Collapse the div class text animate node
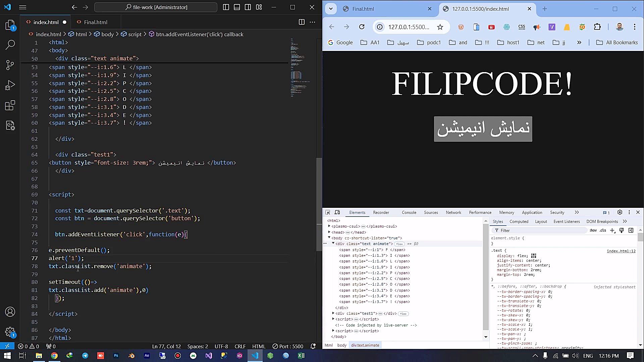 pos(333,243)
